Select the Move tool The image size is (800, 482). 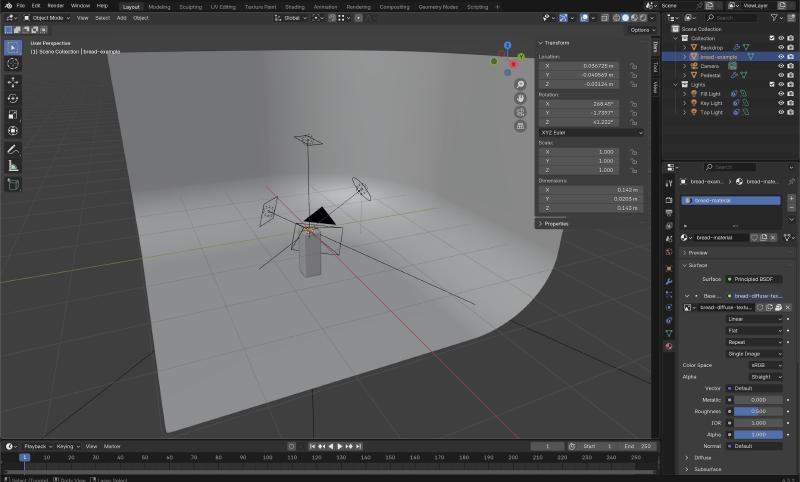tap(13, 82)
